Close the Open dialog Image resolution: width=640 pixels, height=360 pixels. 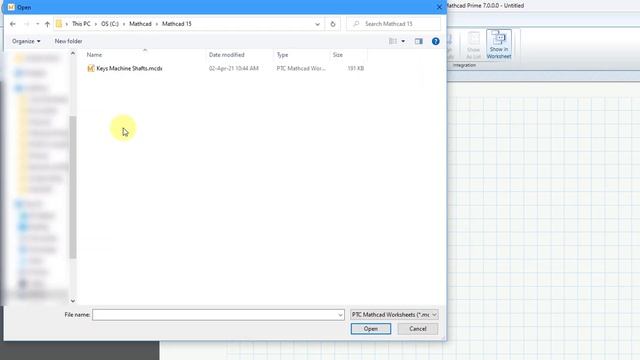click(x=439, y=7)
